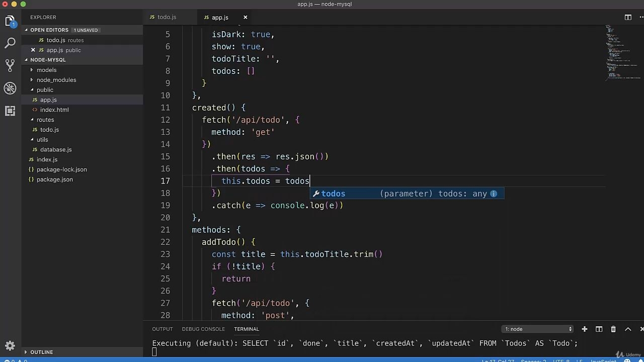
Task: Open the terminal selector '1: node' dropdown
Action: click(x=537, y=329)
